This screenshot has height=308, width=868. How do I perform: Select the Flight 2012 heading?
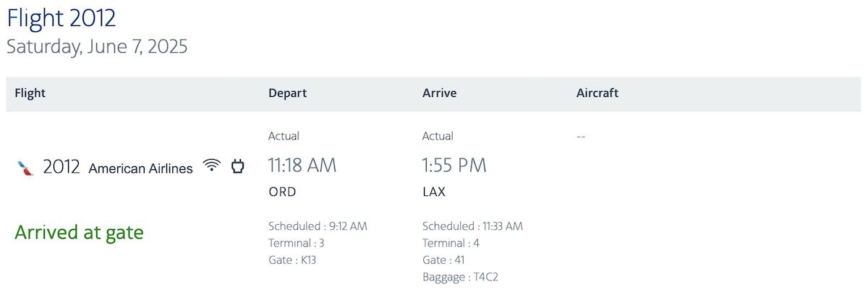pyautogui.click(x=61, y=17)
